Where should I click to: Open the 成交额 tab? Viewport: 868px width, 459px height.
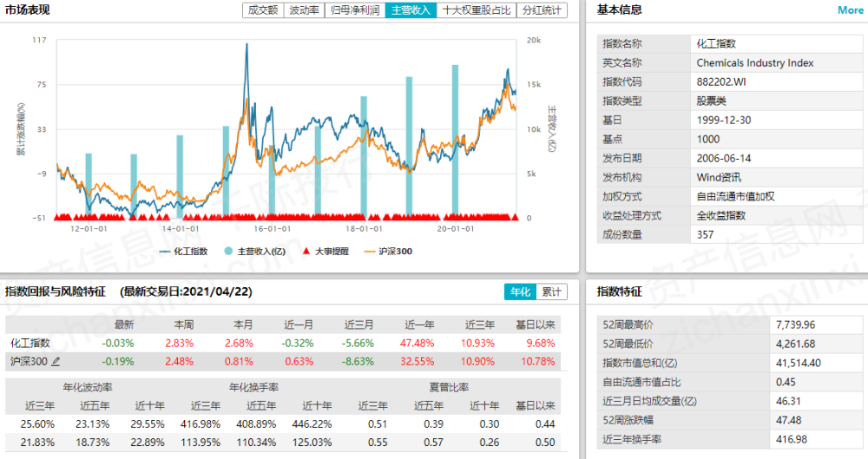(263, 10)
